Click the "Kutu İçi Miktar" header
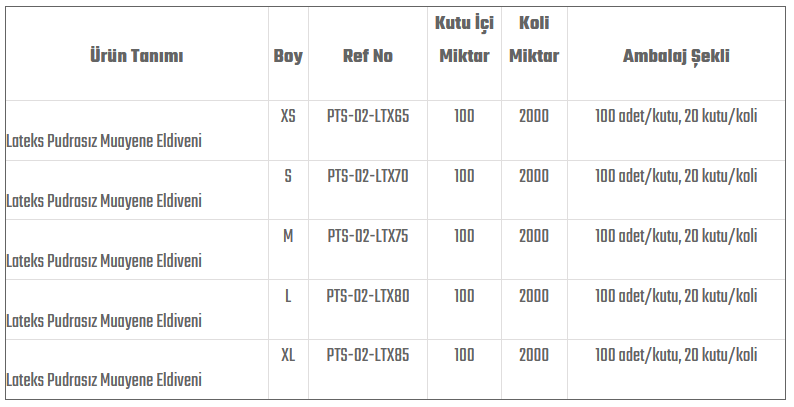The width and height of the screenshot is (794, 407). 464,40
